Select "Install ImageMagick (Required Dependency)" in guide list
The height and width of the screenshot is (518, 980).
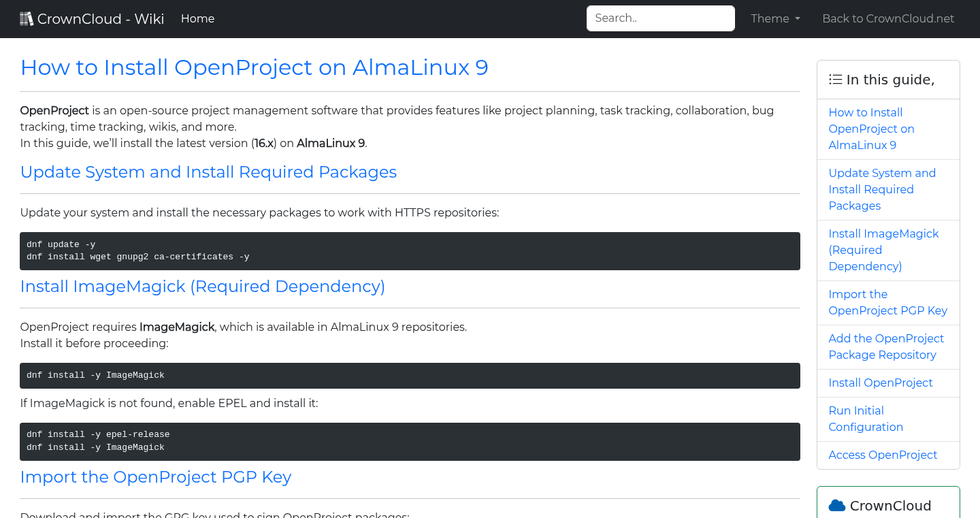tap(883, 250)
